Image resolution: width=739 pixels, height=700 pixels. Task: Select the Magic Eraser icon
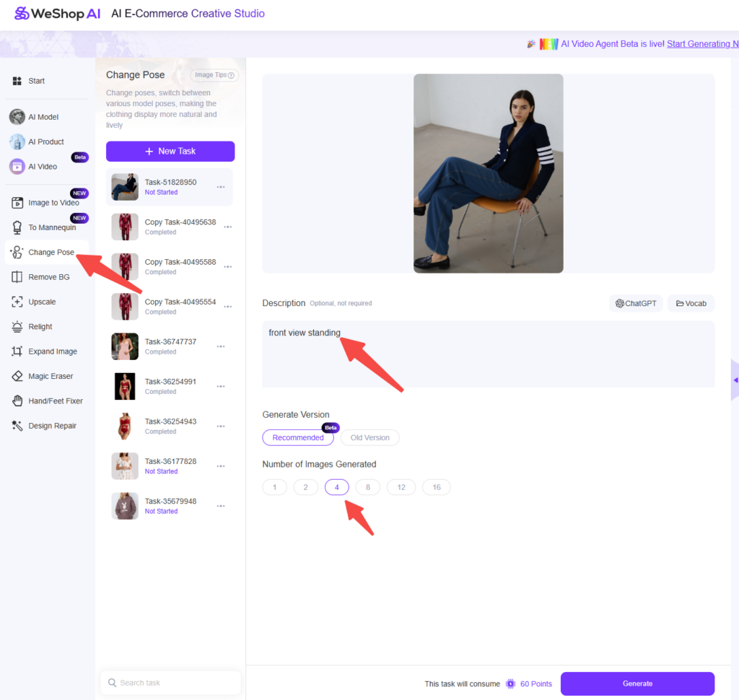click(17, 376)
